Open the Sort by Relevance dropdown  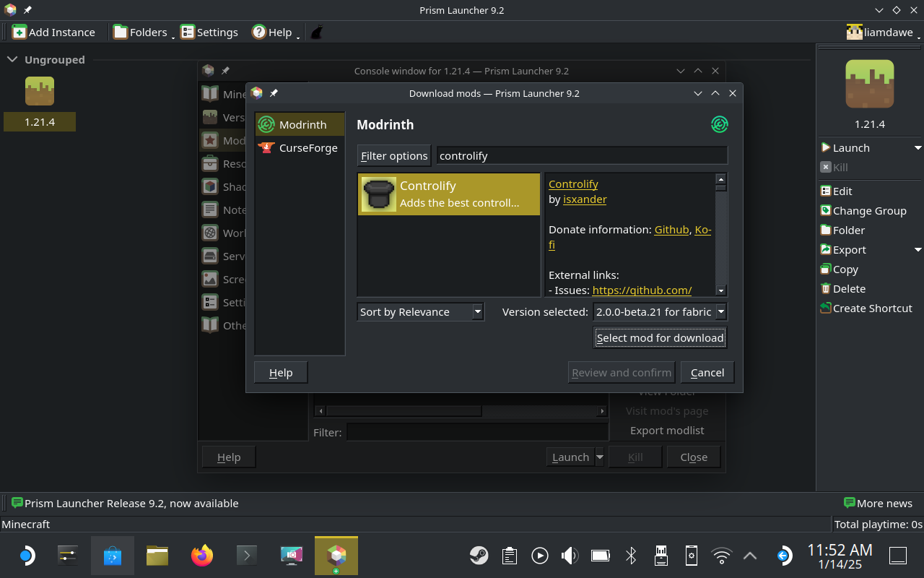pos(420,311)
